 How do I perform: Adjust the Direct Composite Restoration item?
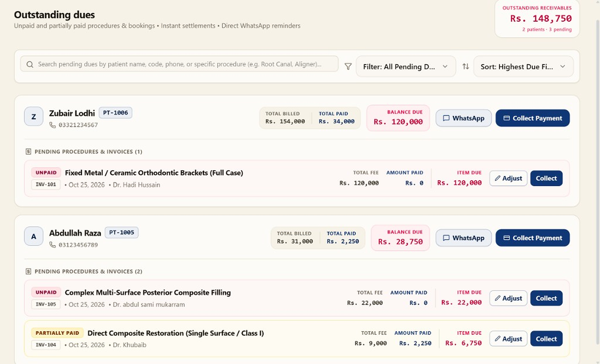coord(508,339)
